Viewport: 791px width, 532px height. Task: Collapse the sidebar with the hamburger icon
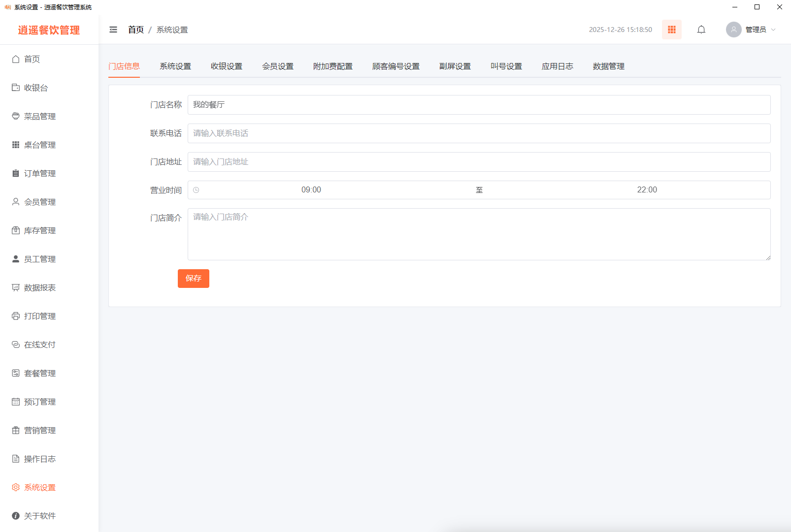click(113, 30)
